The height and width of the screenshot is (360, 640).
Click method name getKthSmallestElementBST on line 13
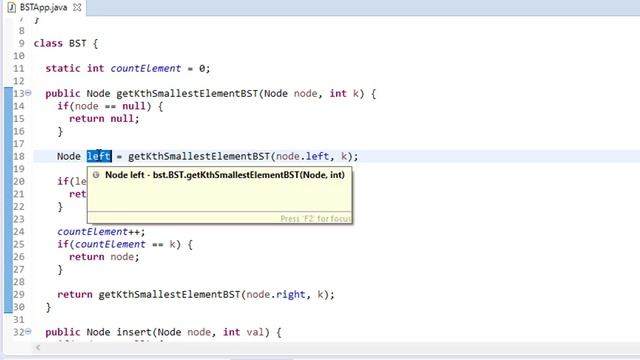coord(187,93)
